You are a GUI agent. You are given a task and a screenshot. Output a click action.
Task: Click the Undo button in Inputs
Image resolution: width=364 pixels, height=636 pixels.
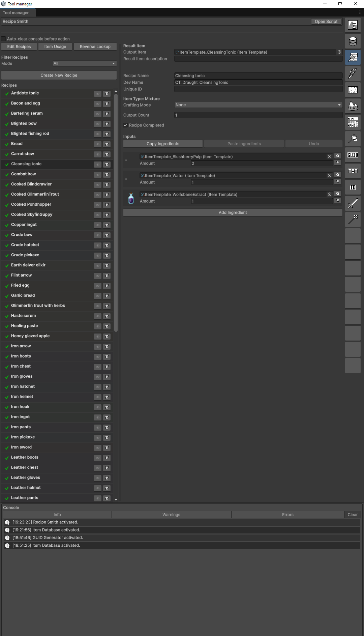pyautogui.click(x=314, y=144)
